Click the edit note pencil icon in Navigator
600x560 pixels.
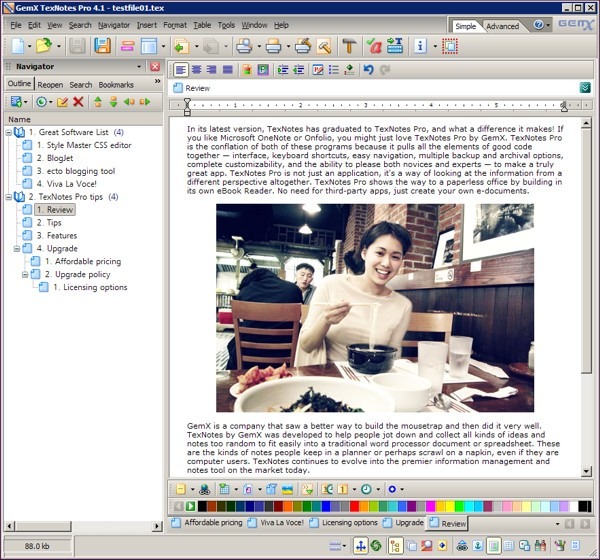62,102
